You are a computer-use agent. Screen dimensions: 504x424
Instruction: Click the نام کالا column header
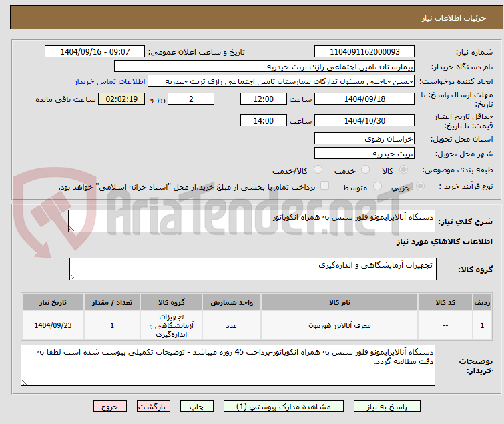[x=339, y=302]
